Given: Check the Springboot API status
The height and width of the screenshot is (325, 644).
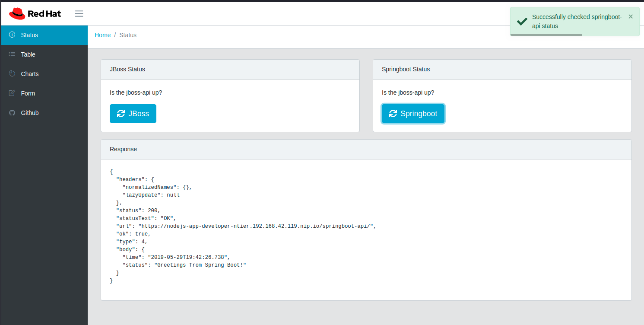Looking at the screenshot, I should (413, 114).
